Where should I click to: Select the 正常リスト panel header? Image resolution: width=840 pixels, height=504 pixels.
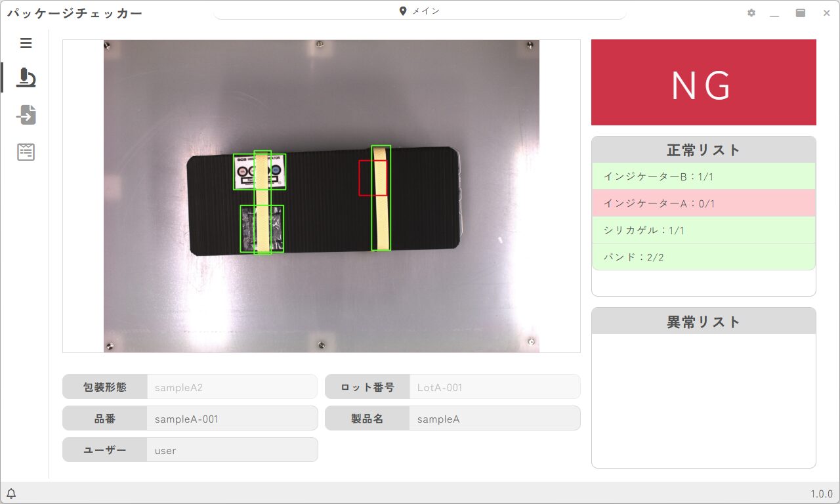[703, 150]
